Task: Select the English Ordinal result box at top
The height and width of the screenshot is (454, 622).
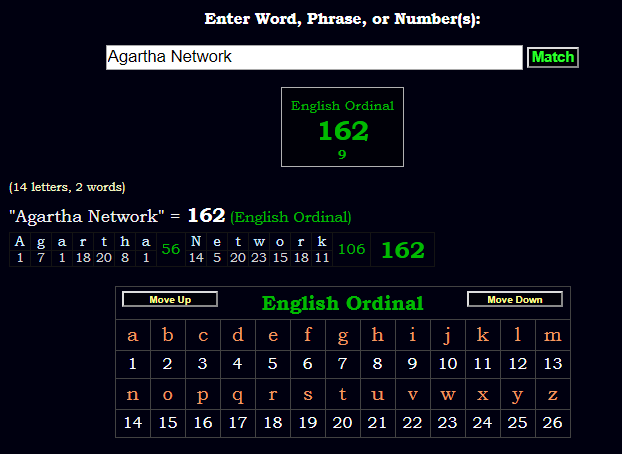Action: coord(342,127)
